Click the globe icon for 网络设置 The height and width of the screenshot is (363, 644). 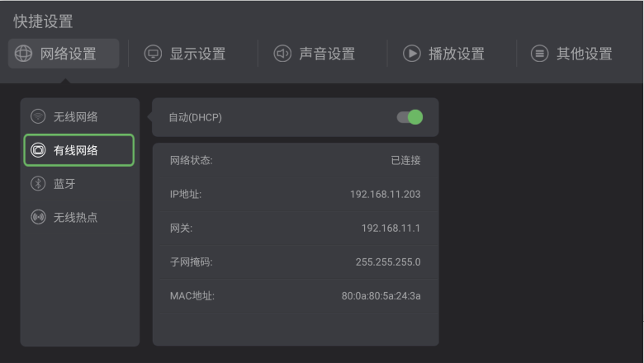pos(24,54)
